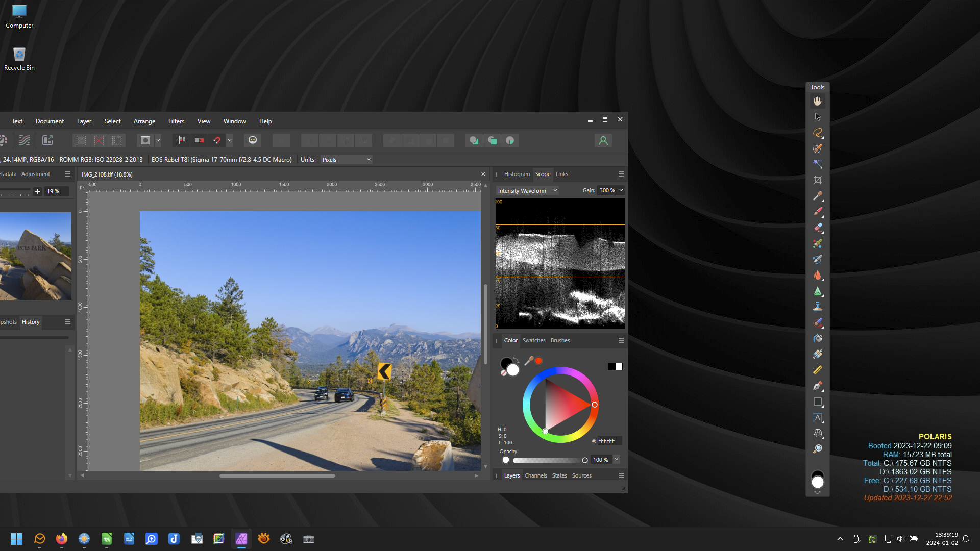Switch to the Channels tab

click(x=535, y=475)
